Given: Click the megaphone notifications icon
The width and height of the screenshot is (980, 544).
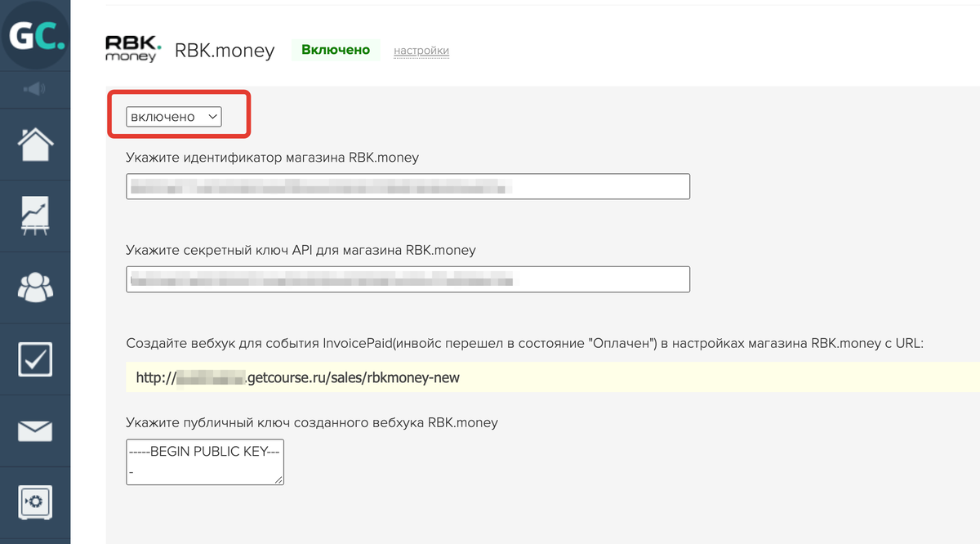Looking at the screenshot, I should (x=35, y=89).
